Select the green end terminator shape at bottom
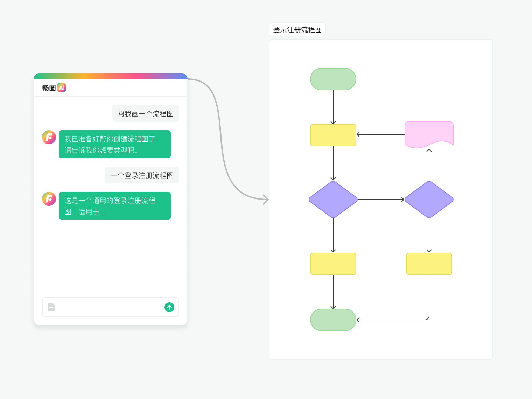 coord(333,320)
